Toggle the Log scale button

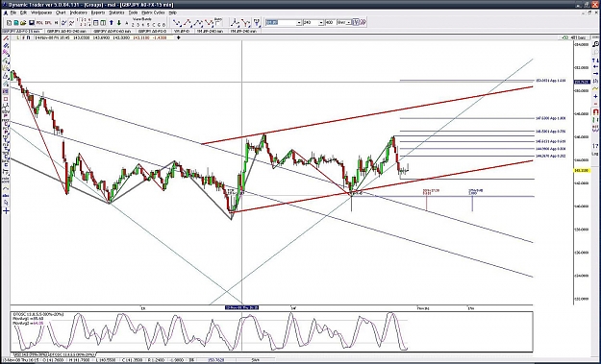pos(595,154)
